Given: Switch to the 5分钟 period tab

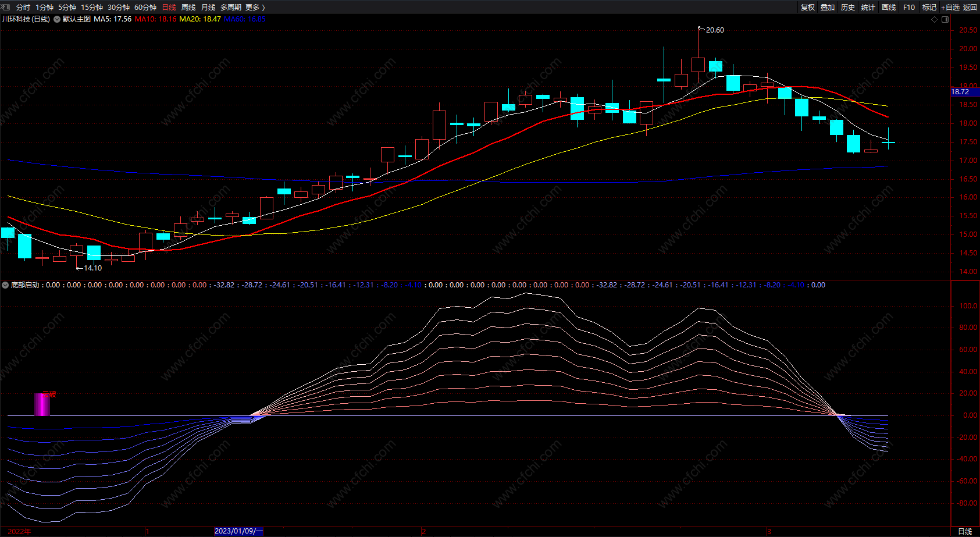Looking at the screenshot, I should tap(67, 7).
